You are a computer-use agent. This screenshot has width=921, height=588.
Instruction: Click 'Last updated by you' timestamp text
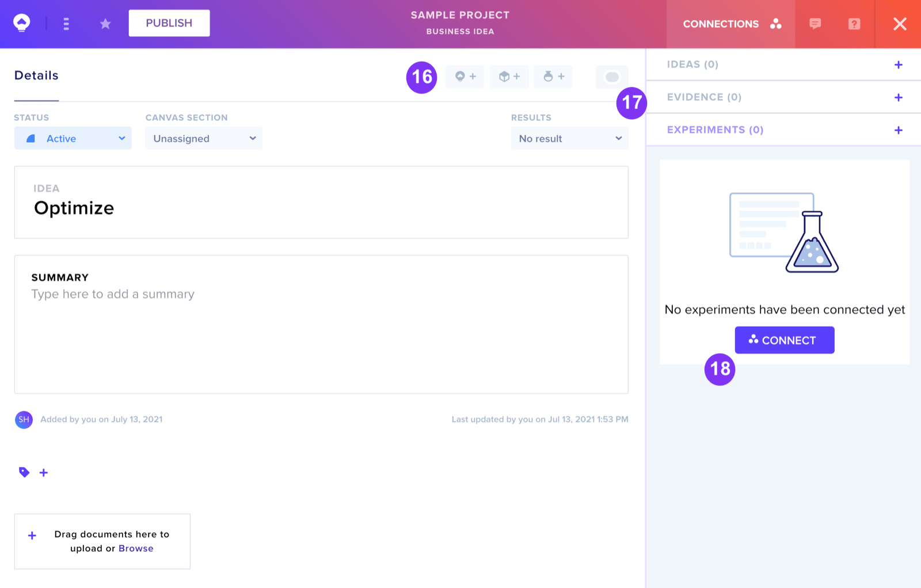click(x=540, y=419)
